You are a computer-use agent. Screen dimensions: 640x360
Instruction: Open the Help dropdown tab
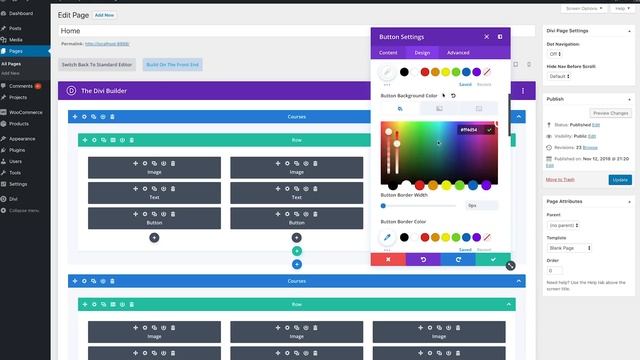tap(622, 8)
